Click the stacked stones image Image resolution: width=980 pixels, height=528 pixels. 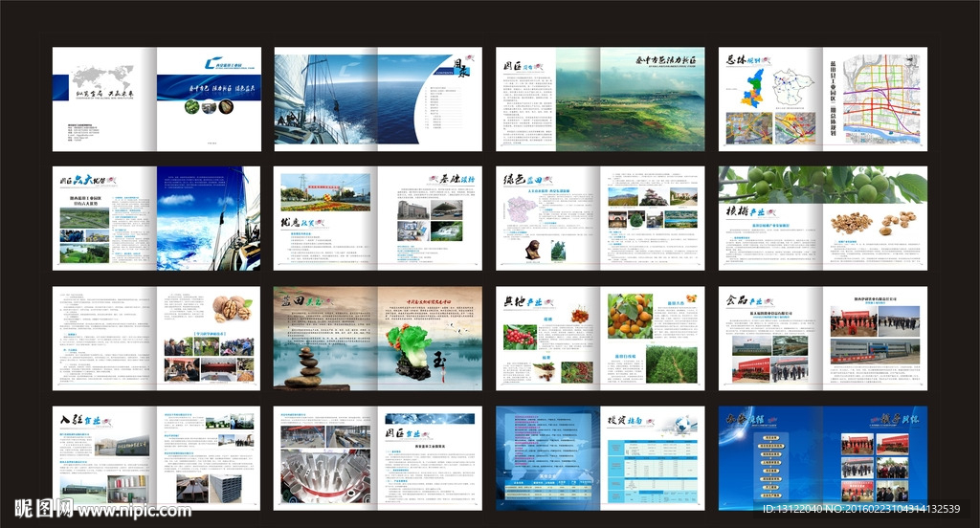[x=303, y=365]
